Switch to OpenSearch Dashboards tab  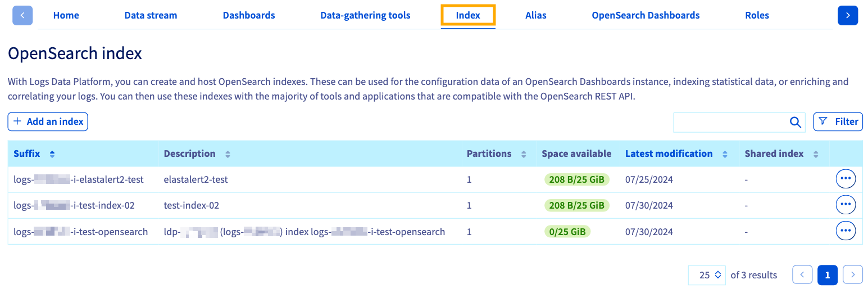(x=646, y=15)
